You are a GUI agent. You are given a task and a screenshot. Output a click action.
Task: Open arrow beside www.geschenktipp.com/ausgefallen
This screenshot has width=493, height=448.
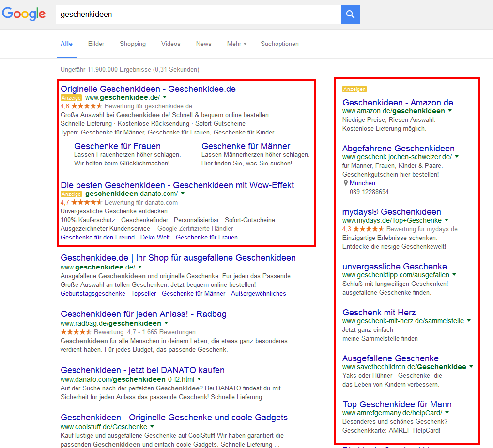point(454,275)
